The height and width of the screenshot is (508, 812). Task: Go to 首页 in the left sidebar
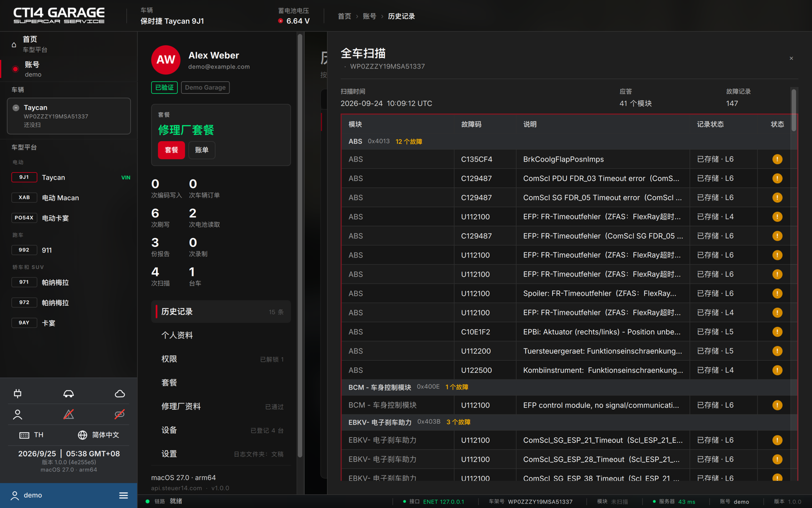tap(69, 44)
